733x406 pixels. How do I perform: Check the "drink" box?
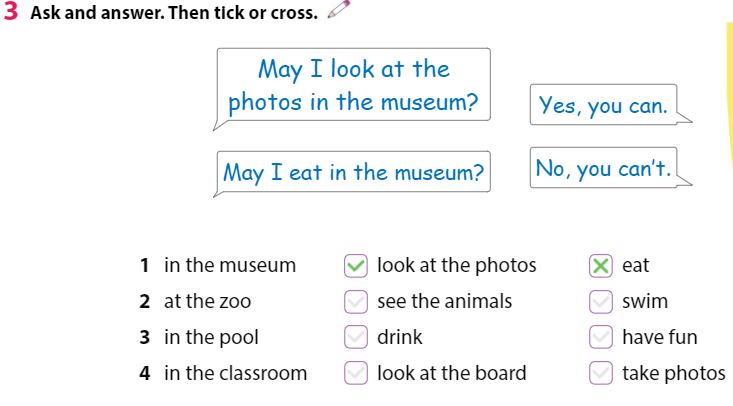[x=355, y=338]
